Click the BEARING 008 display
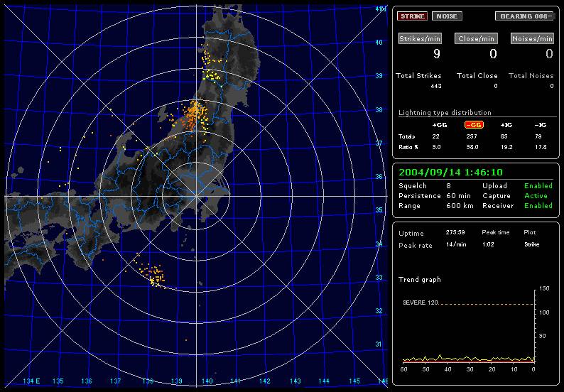Screen dimensions: 564x392 [525, 16]
